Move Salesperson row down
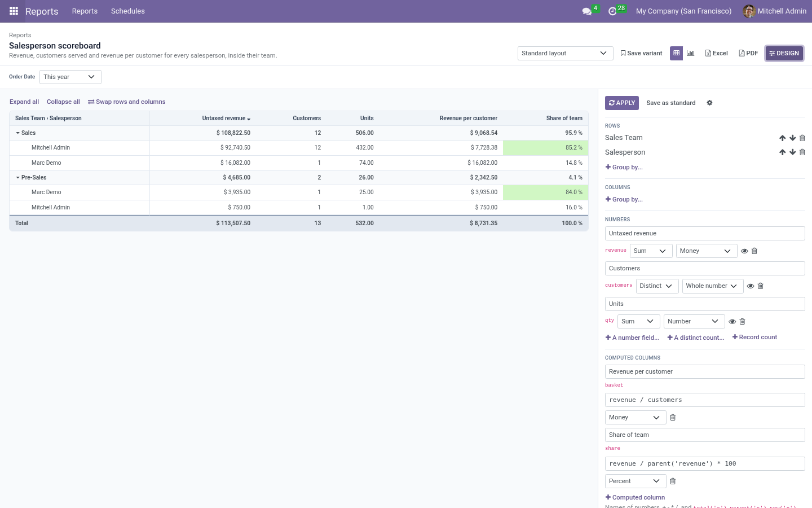This screenshot has width=812, height=508. click(x=792, y=152)
